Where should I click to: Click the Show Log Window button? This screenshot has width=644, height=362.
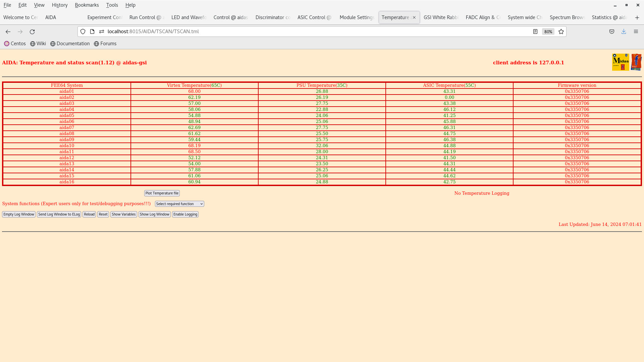(x=154, y=215)
